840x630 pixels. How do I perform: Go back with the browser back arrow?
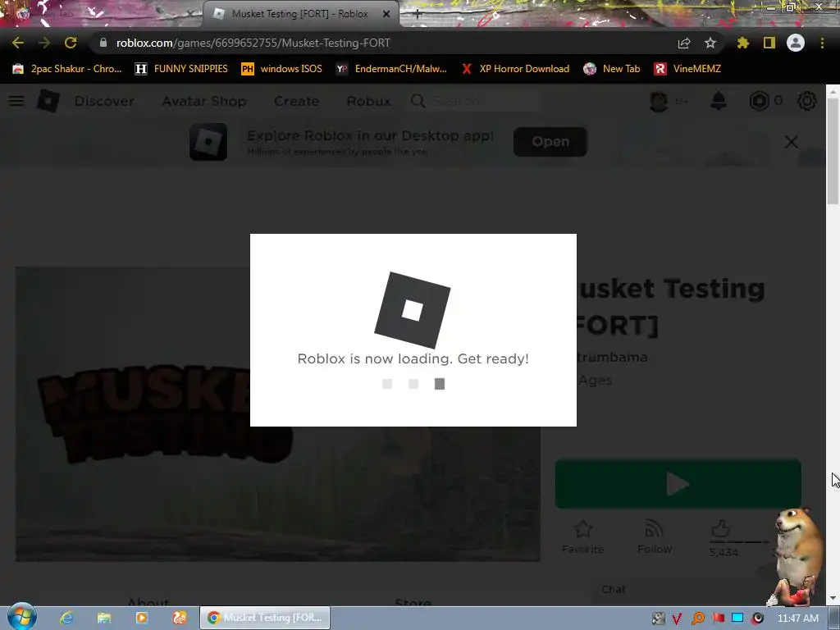(18, 43)
